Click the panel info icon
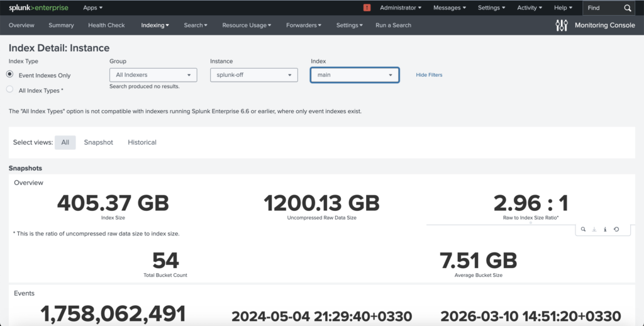Viewport: 644px width, 326px height. (x=605, y=229)
